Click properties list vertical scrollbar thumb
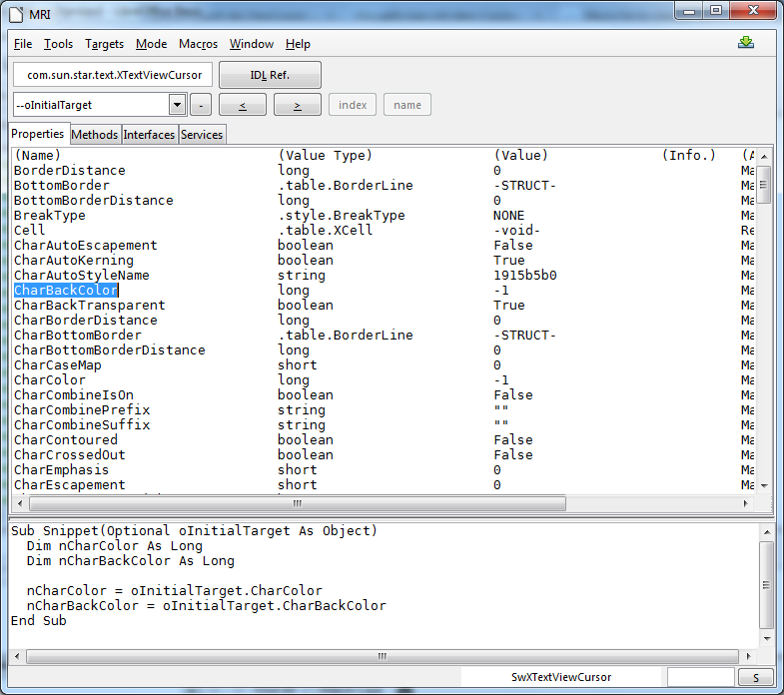Image resolution: width=784 pixels, height=695 pixels. pyautogui.click(x=763, y=185)
